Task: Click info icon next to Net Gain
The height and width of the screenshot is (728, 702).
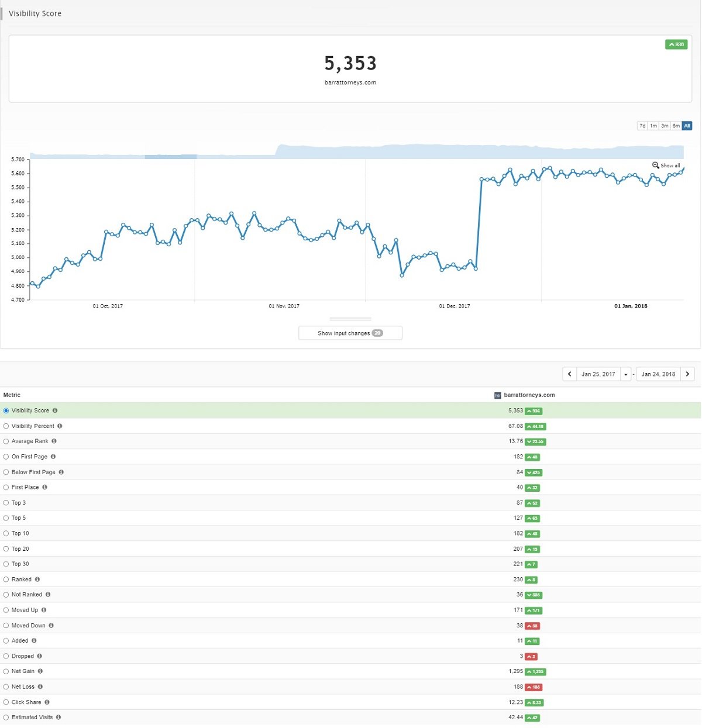Action: pyautogui.click(x=40, y=671)
